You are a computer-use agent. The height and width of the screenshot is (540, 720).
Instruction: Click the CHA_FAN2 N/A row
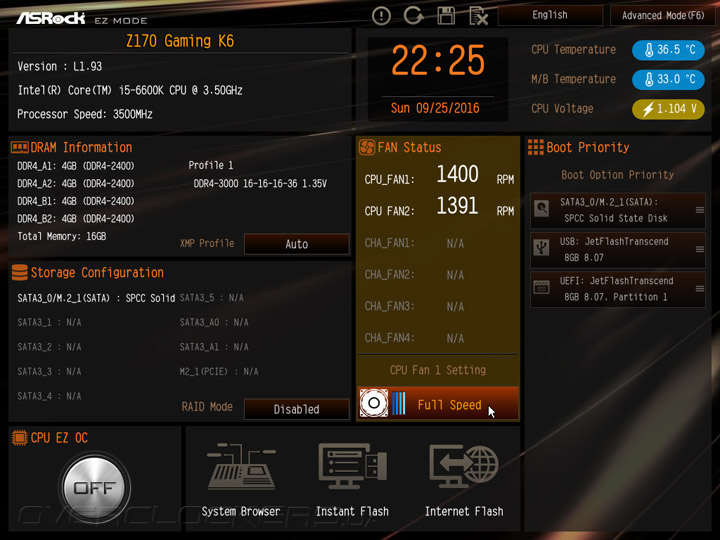coord(414,275)
